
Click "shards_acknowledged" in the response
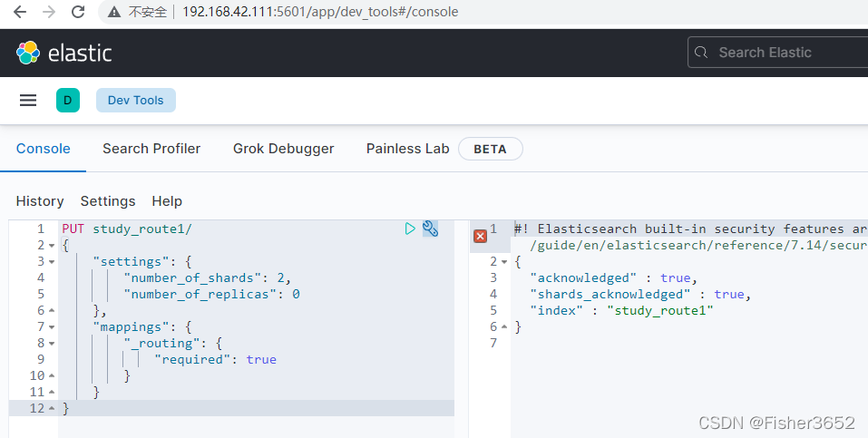(610, 294)
